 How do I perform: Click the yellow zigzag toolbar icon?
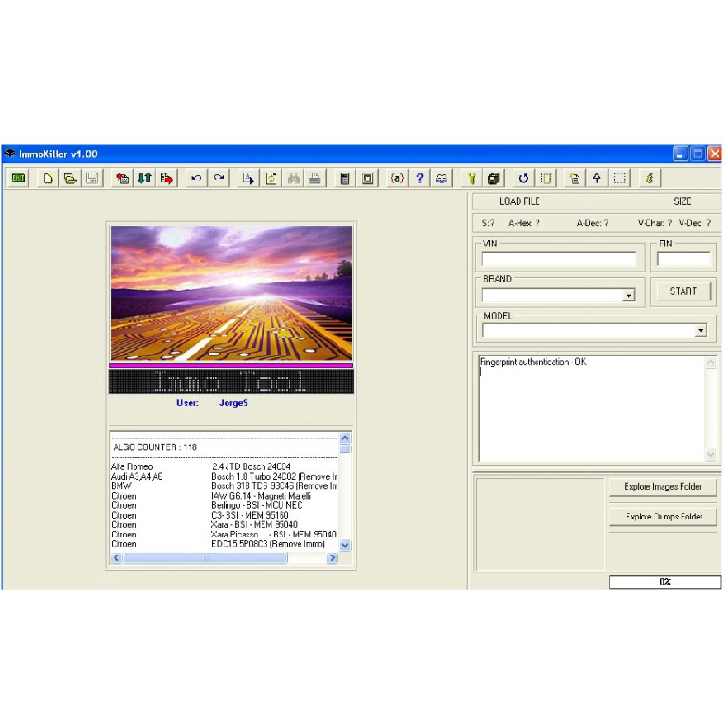point(649,178)
